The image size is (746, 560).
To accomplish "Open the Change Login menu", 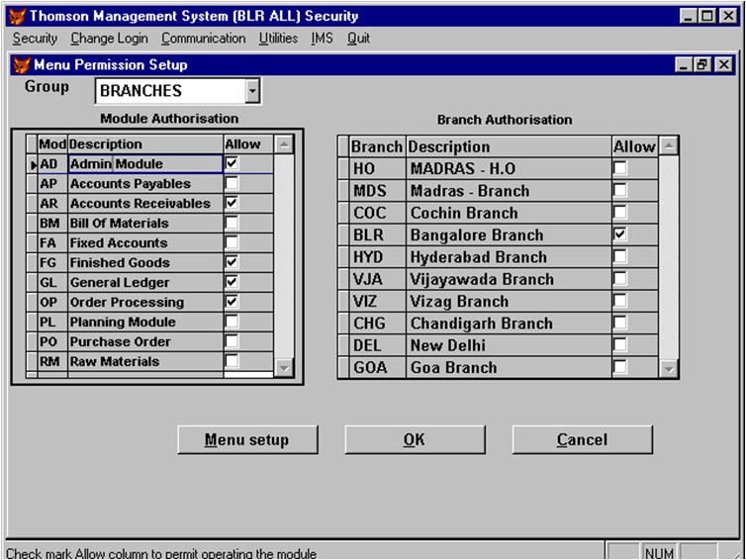I will [109, 39].
